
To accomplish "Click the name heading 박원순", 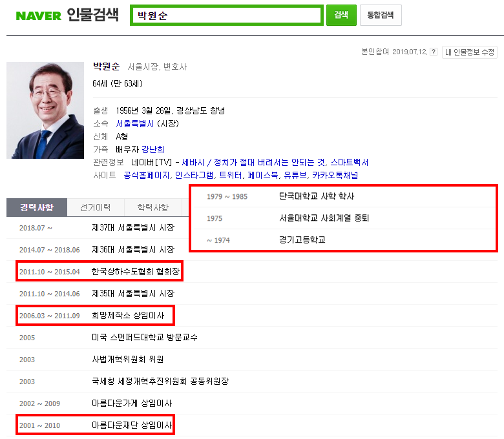I will tap(107, 66).
